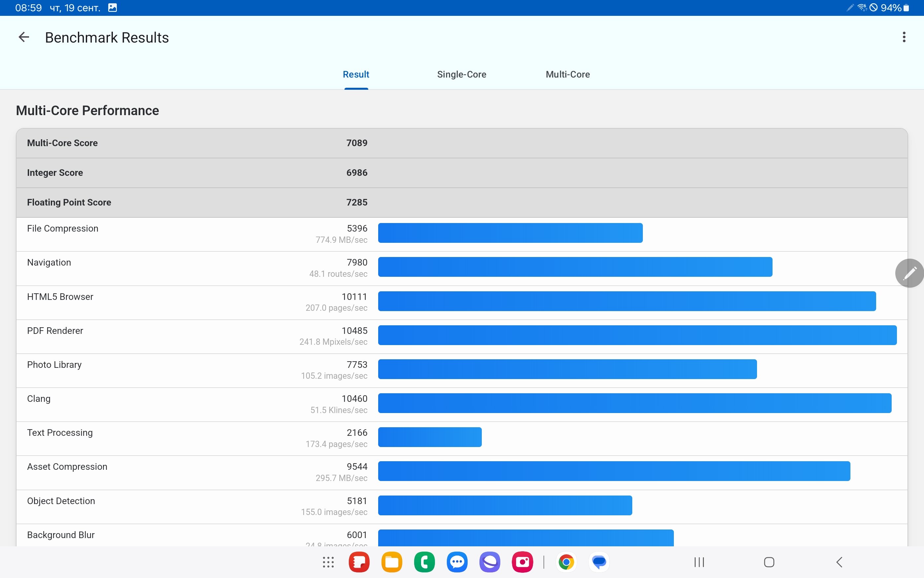Switch to the Result tab
The image size is (924, 578).
pos(356,75)
